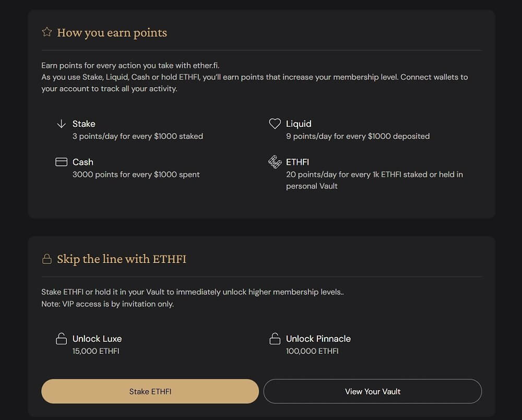This screenshot has height=420, width=522.
Task: Click the Skip the line with ETHFI heading
Action: 122,259
